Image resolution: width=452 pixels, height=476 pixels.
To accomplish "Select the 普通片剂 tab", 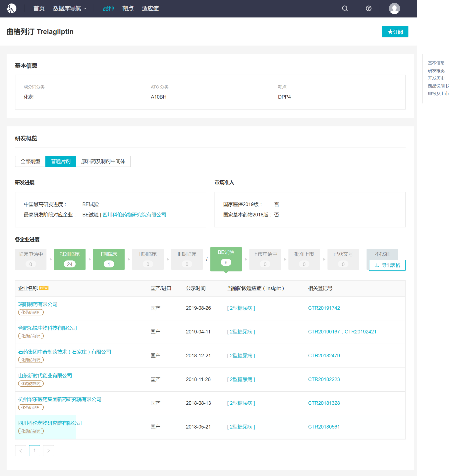I will click(x=61, y=161).
